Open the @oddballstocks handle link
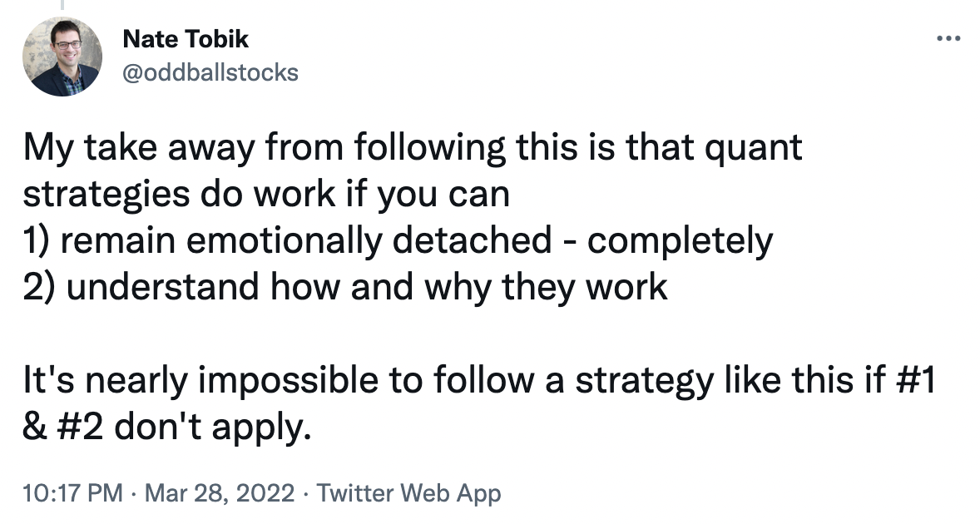Image resolution: width=980 pixels, height=524 pixels. [x=210, y=72]
